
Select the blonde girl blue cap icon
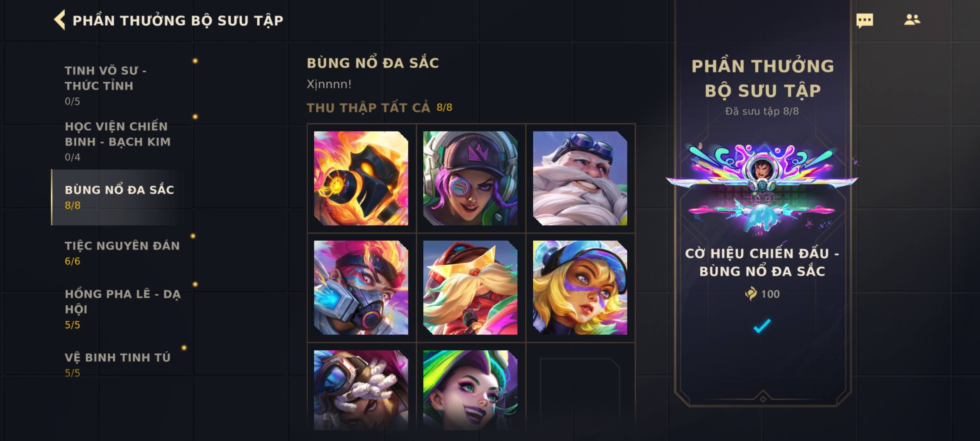click(x=580, y=287)
